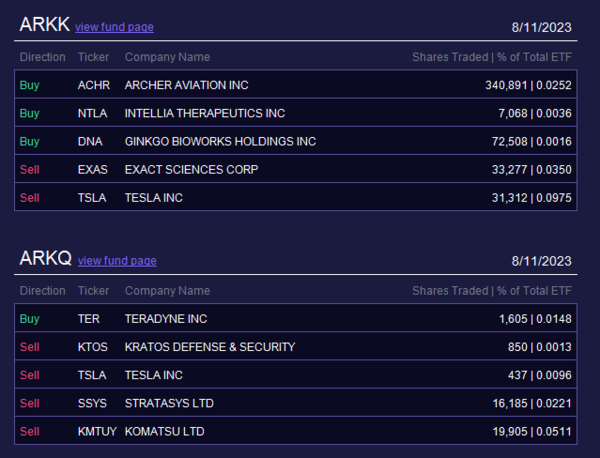Viewport: 600px width, 458px height.
Task: Click the Direction column header in ARKK table
Action: pos(42,57)
